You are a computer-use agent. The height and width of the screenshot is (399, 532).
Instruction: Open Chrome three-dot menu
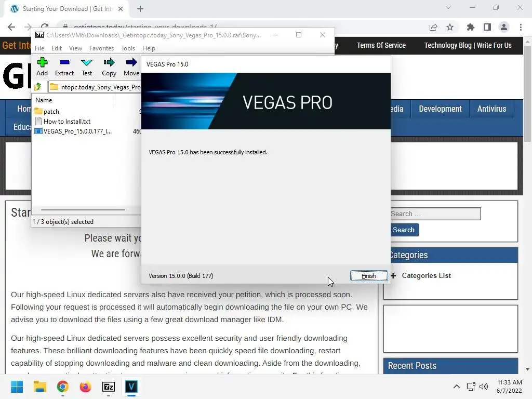(x=521, y=27)
